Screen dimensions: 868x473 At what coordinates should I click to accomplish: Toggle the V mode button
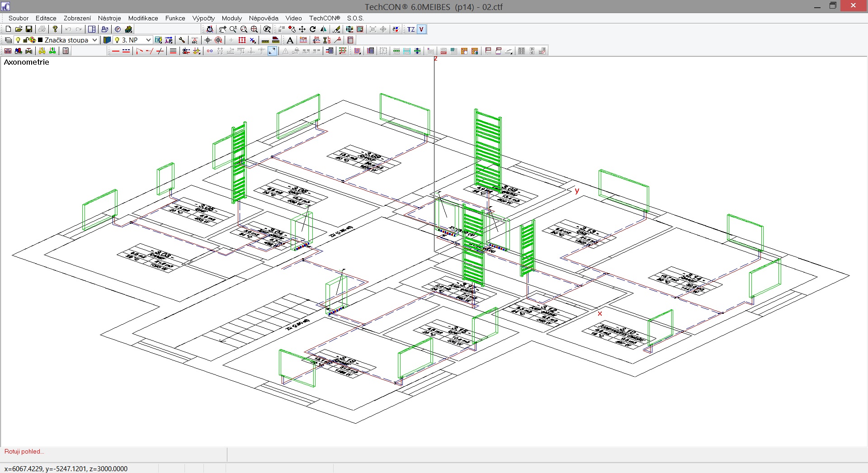[421, 29]
